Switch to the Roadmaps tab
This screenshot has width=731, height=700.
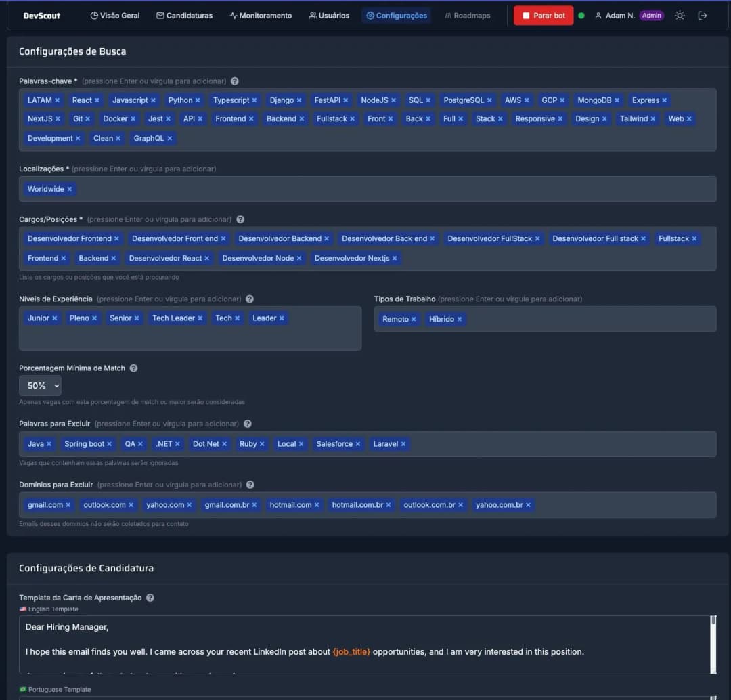click(468, 15)
